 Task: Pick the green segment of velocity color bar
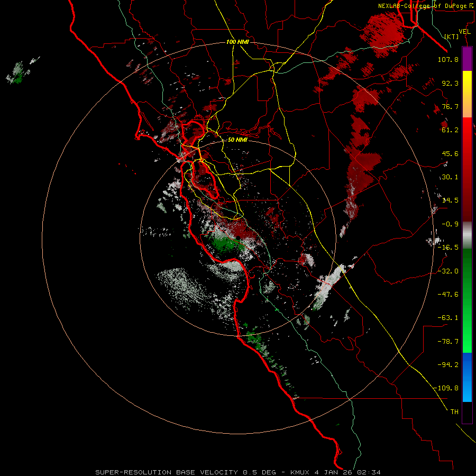pyautogui.click(x=467, y=300)
